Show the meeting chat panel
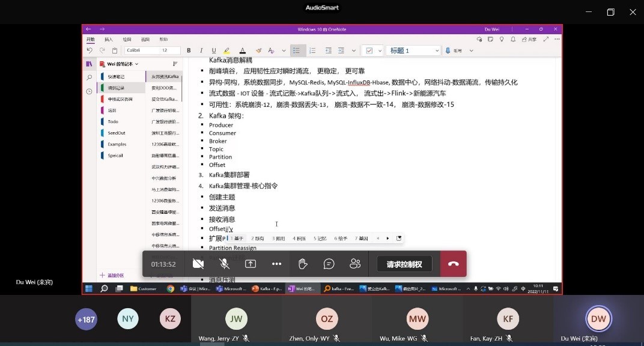Image resolution: width=644 pixels, height=346 pixels. pos(329,264)
